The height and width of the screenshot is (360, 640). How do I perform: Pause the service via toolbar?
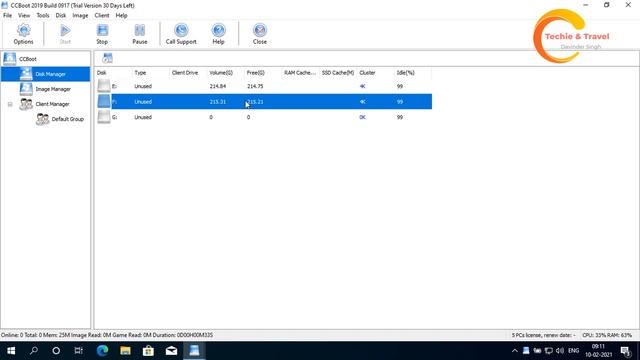[x=140, y=34]
